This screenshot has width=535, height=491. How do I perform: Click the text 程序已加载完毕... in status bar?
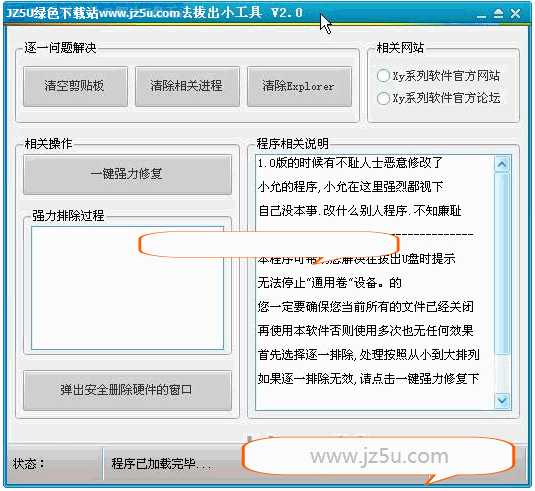click(161, 464)
